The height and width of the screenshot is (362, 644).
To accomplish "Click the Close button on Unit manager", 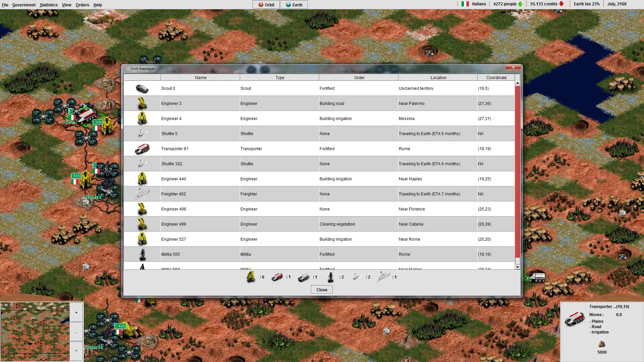I will point(322,290).
